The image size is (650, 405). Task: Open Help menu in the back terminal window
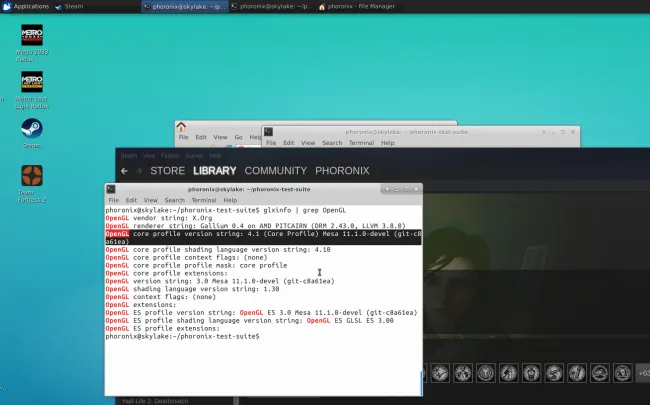pos(388,143)
